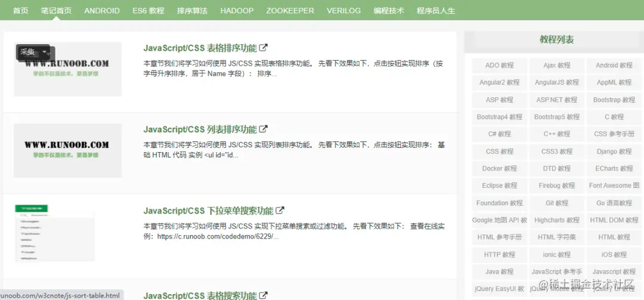
Task: Open Bootstrap 教程 tutorial
Action: (x=614, y=100)
